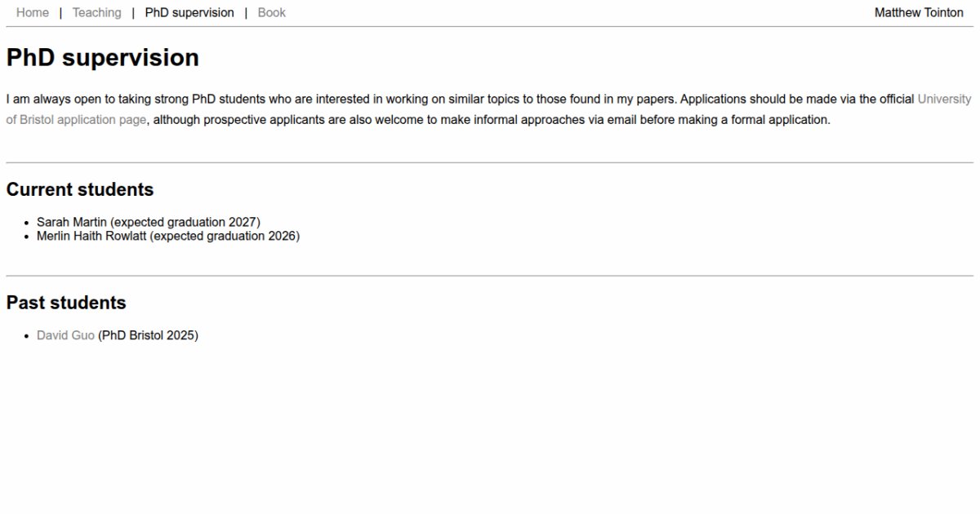The width and height of the screenshot is (980, 514).
Task: Click the expected graduation 2027 text
Action: (x=185, y=222)
